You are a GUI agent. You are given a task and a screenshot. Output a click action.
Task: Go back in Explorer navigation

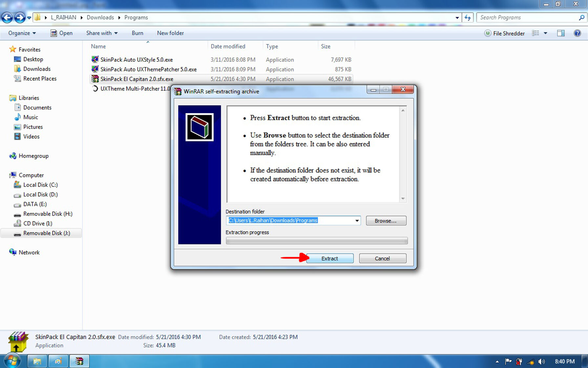[x=7, y=17]
